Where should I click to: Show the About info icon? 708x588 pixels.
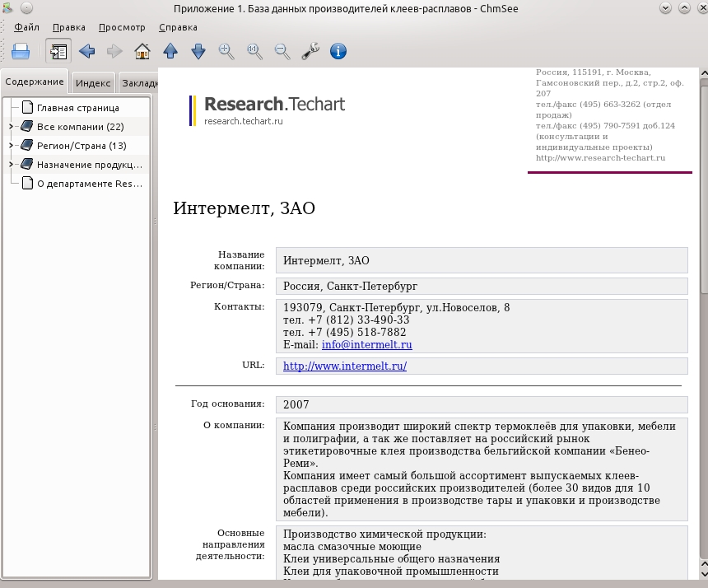[338, 51]
